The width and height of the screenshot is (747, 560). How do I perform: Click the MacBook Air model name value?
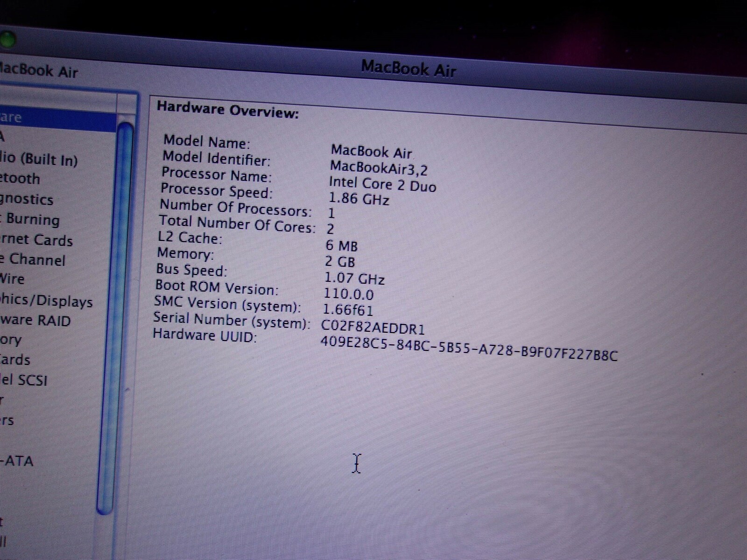pos(371,151)
